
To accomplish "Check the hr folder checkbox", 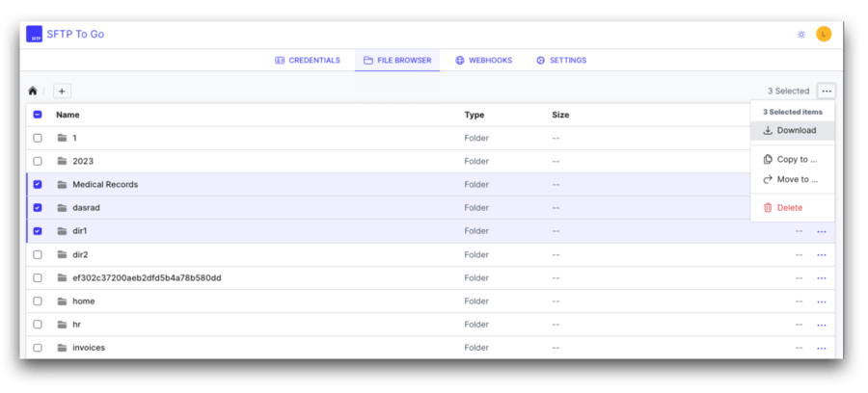I will pyautogui.click(x=38, y=325).
